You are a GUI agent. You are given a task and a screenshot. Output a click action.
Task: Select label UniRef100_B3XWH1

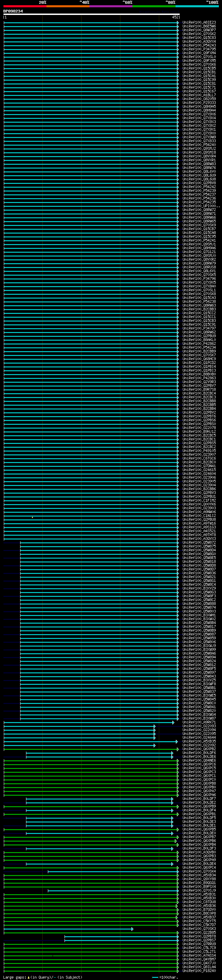point(199,615)
